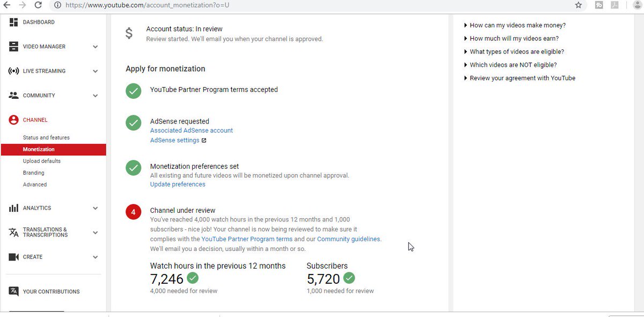Screen dimensions: 644x317
Task: Go back with the browser back arrow
Action: point(6,5)
